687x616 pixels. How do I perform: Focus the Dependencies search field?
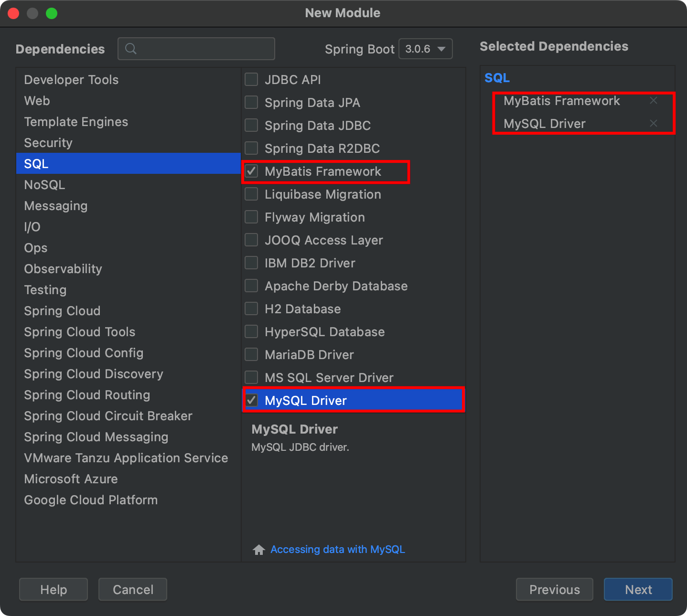pos(196,49)
